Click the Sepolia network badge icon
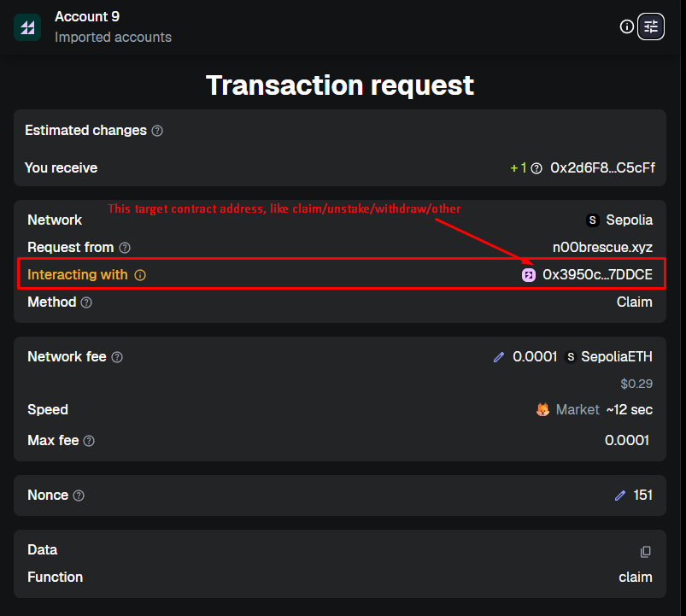686x616 pixels. [x=592, y=220]
